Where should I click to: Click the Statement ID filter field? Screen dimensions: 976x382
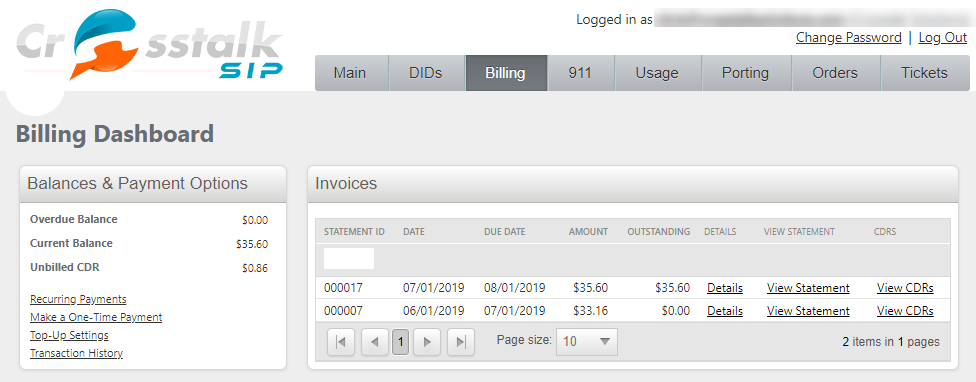(x=349, y=258)
